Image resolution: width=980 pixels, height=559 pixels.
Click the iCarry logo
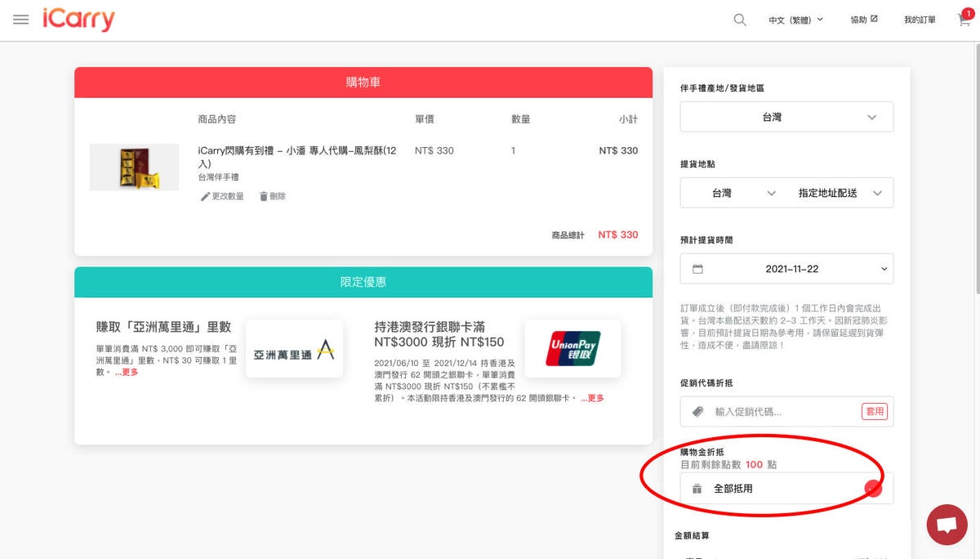point(78,20)
